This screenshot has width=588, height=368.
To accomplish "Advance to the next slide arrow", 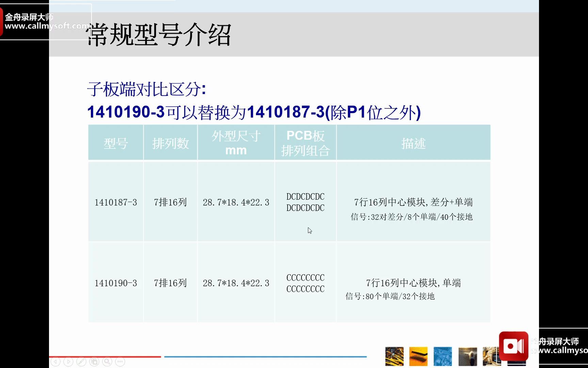I will (x=68, y=362).
